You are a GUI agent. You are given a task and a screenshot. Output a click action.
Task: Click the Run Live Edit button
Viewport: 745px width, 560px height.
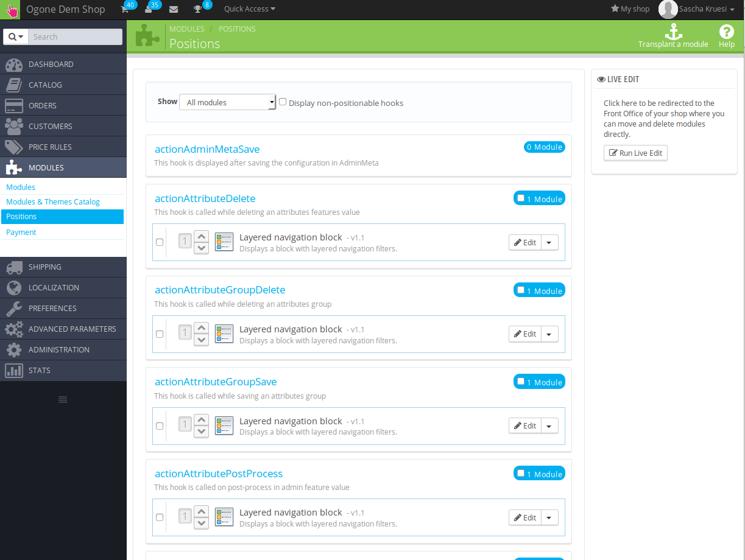(x=635, y=153)
